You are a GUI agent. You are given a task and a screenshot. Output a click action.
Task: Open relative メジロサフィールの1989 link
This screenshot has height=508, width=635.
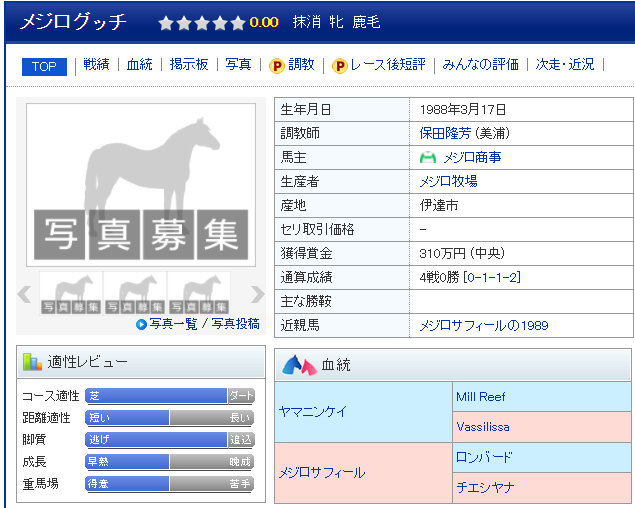[484, 325]
